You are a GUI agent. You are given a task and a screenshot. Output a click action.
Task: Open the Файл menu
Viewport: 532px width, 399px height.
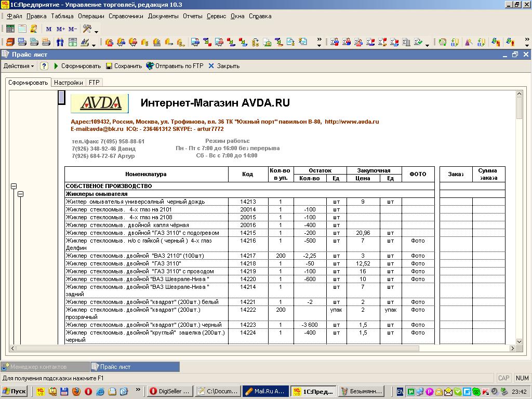point(14,16)
